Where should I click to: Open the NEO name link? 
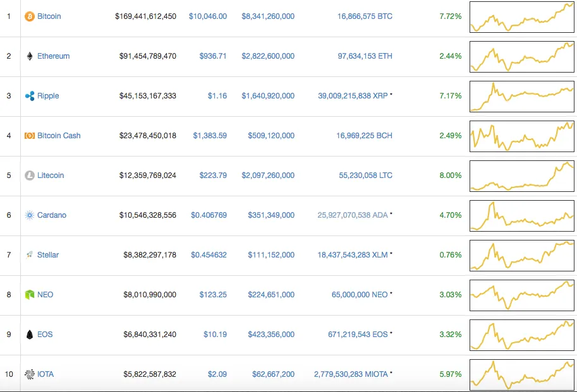coord(46,295)
